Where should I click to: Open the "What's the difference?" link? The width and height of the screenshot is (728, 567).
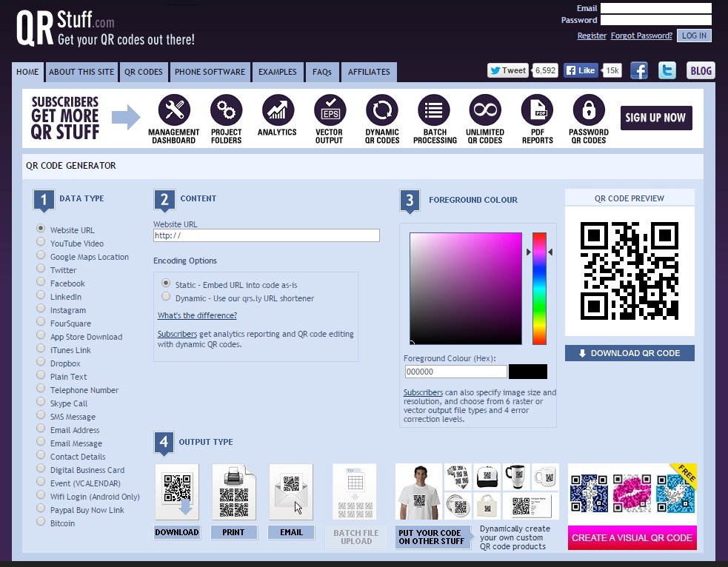click(x=197, y=315)
